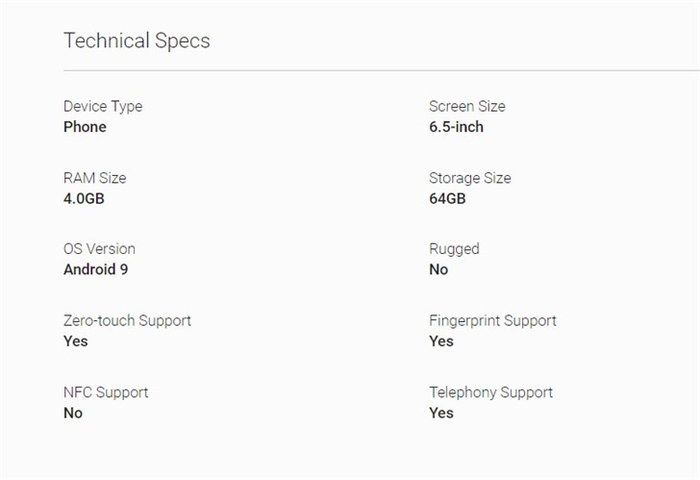700x480 pixels.
Task: Select the 64GB storage value
Action: (x=447, y=199)
